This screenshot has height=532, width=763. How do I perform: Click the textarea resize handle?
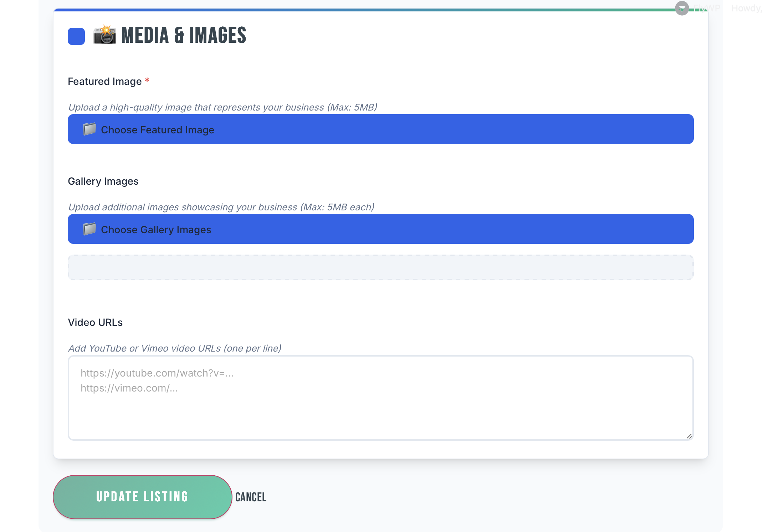(x=689, y=436)
